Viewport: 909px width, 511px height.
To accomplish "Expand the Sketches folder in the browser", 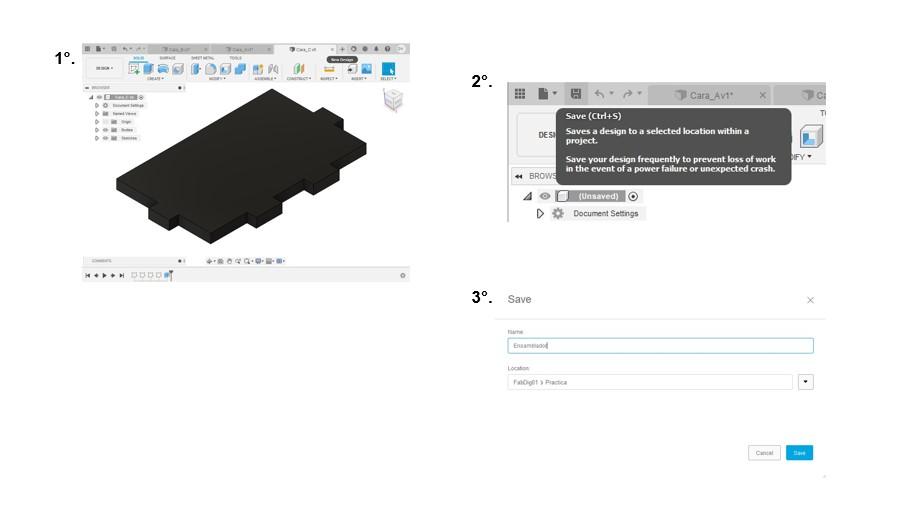I will (x=97, y=138).
